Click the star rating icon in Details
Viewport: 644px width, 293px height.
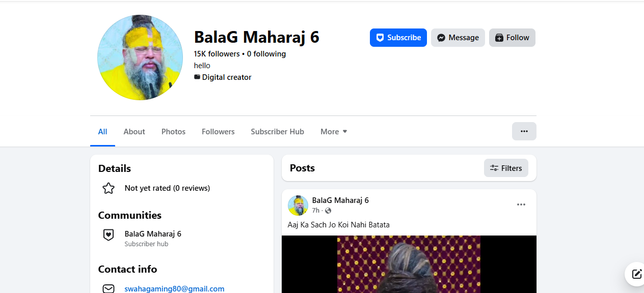pos(109,188)
